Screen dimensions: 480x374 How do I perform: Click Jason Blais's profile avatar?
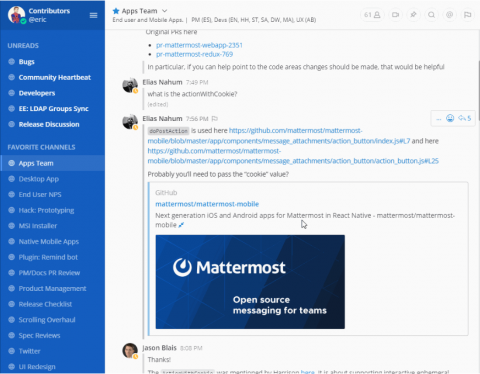130,351
